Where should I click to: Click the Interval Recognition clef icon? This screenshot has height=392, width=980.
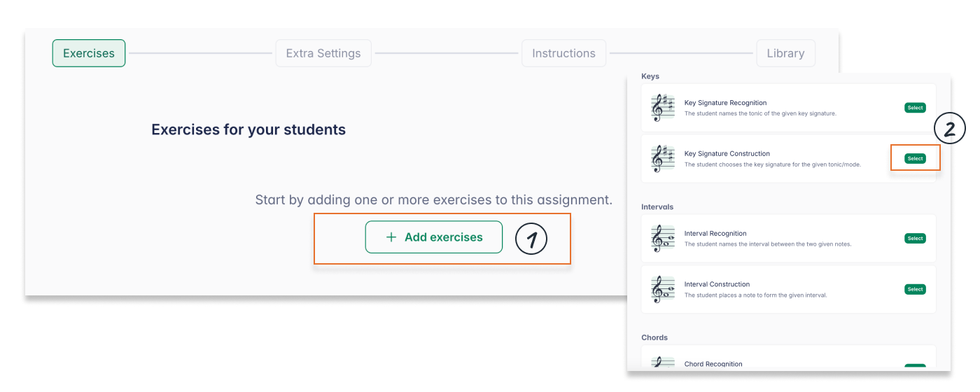click(662, 239)
